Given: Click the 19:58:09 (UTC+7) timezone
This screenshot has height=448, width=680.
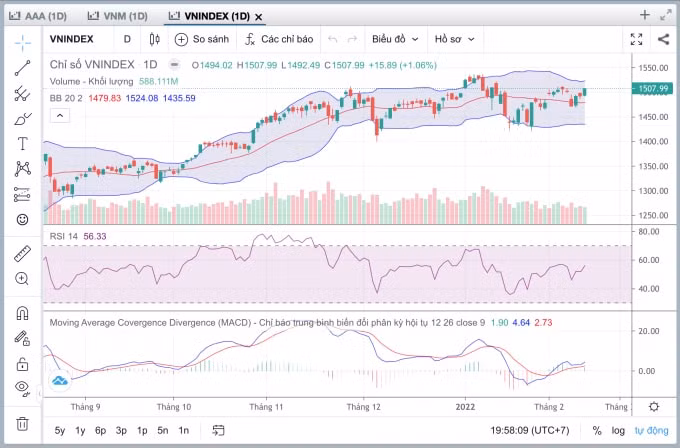Looking at the screenshot, I should point(530,431).
